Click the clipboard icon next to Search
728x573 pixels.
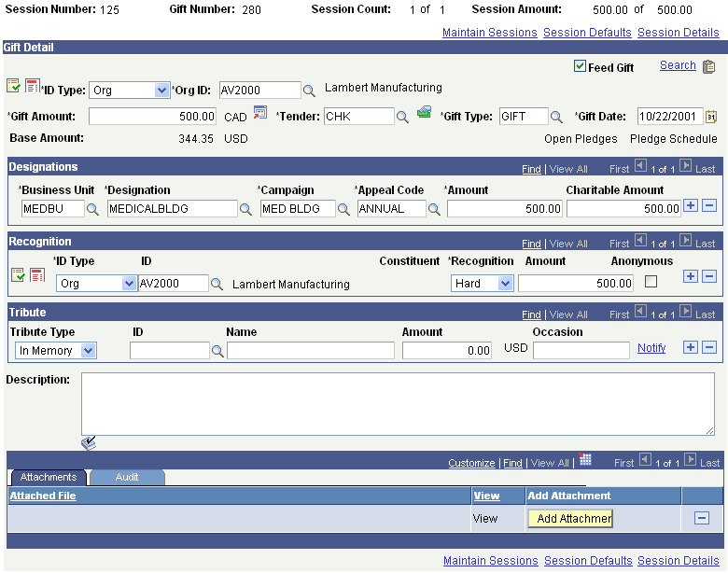(x=709, y=67)
